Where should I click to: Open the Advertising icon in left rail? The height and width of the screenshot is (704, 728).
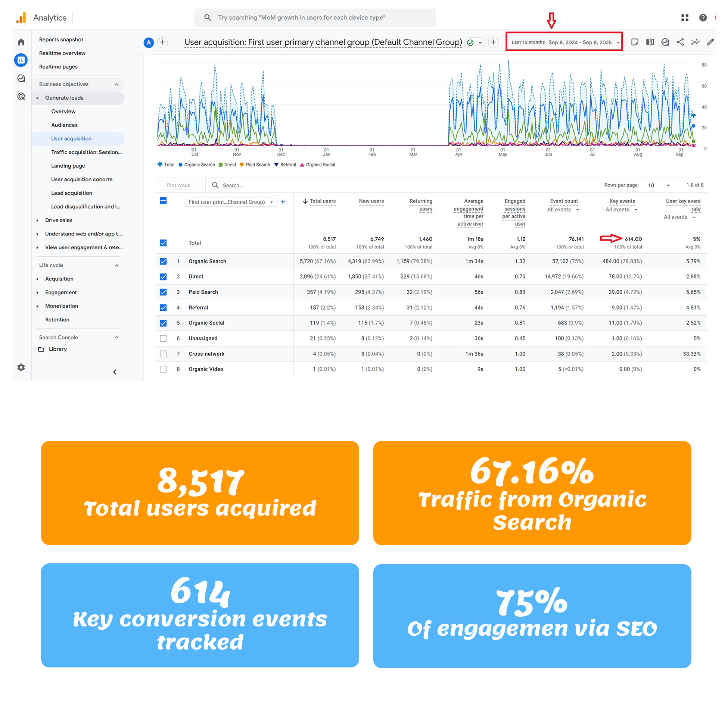(x=21, y=97)
